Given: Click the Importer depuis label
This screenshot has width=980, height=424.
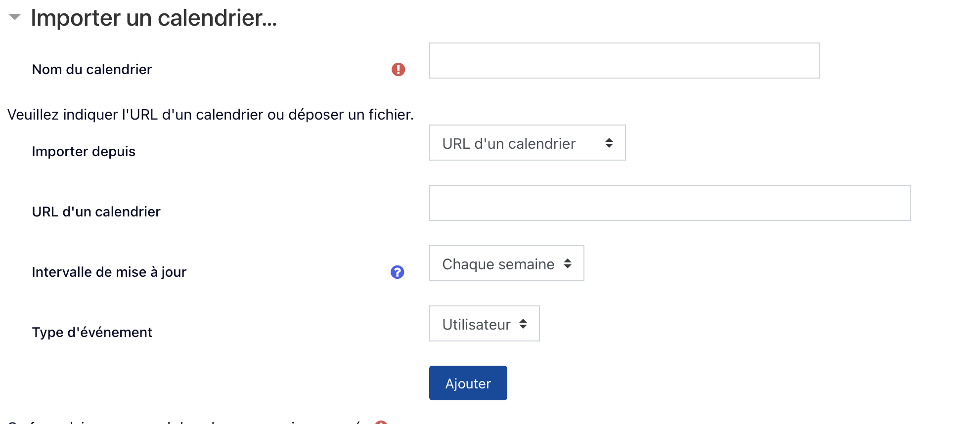Looking at the screenshot, I should [x=84, y=152].
